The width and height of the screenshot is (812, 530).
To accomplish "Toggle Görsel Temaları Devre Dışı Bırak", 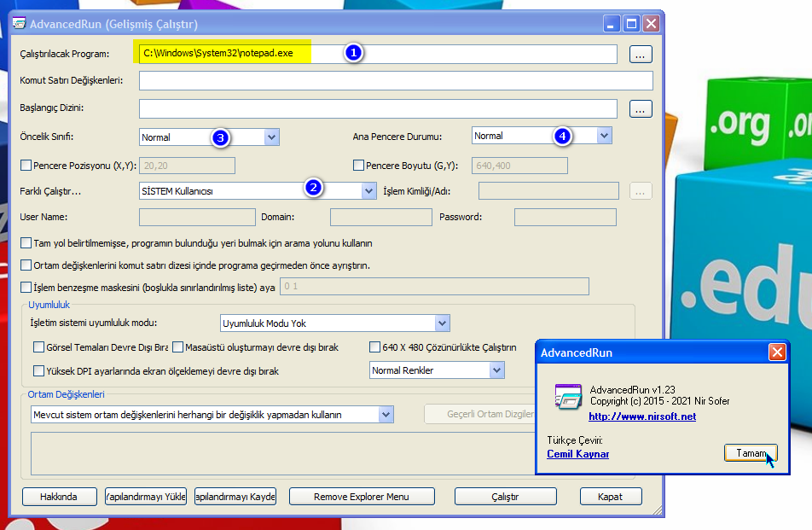I will 39,347.
